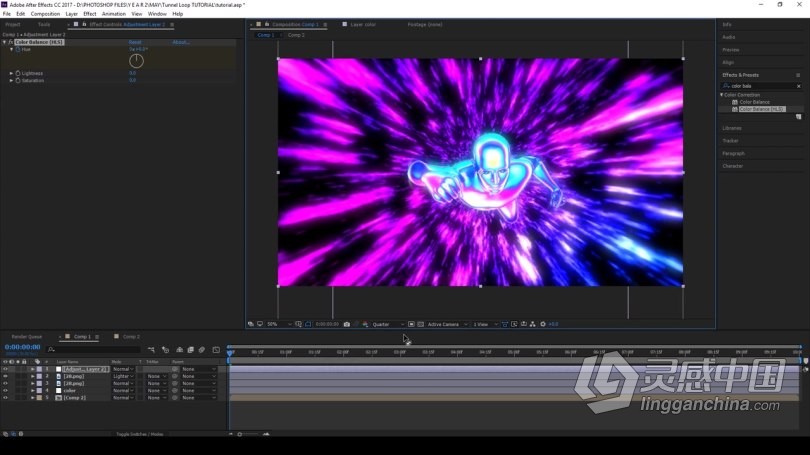
Task: Click the viewer timeline icon
Action: [524, 324]
